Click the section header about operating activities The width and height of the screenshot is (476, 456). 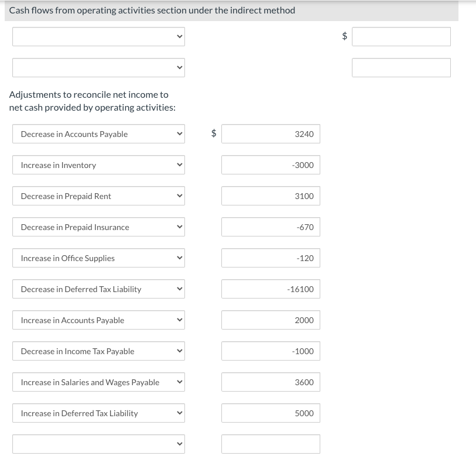[x=152, y=10]
